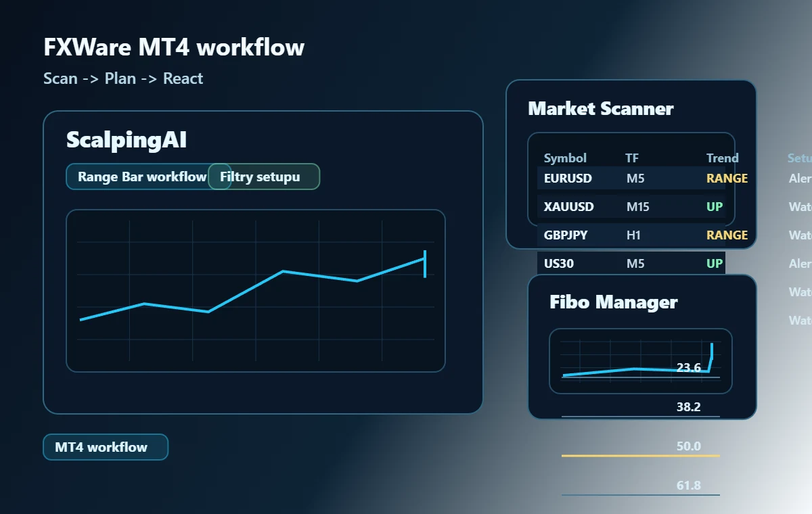Click the 38.2 Fibonacci level label
812x514 pixels.
689,407
